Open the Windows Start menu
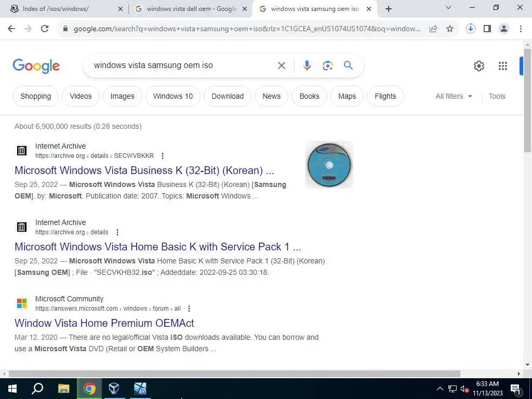The height and width of the screenshot is (399, 532). [12, 389]
